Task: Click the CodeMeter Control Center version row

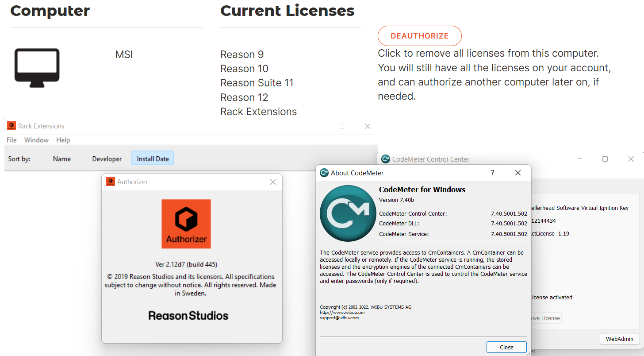Action: point(453,213)
